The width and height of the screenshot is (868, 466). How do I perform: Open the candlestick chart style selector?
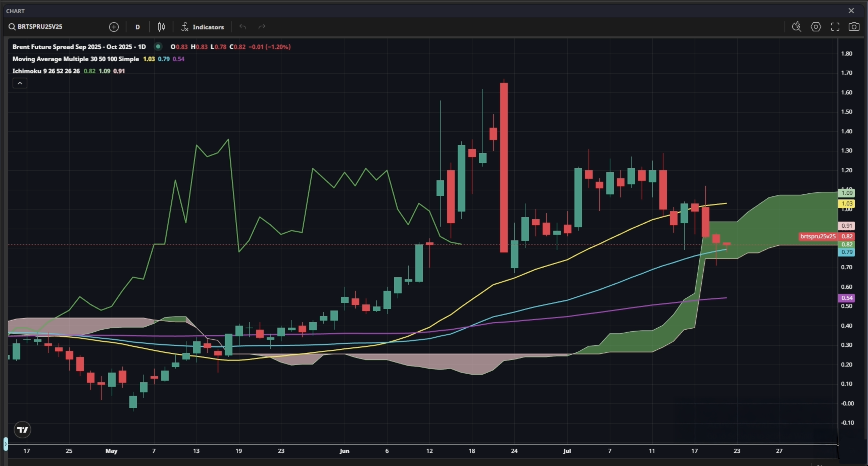161,27
